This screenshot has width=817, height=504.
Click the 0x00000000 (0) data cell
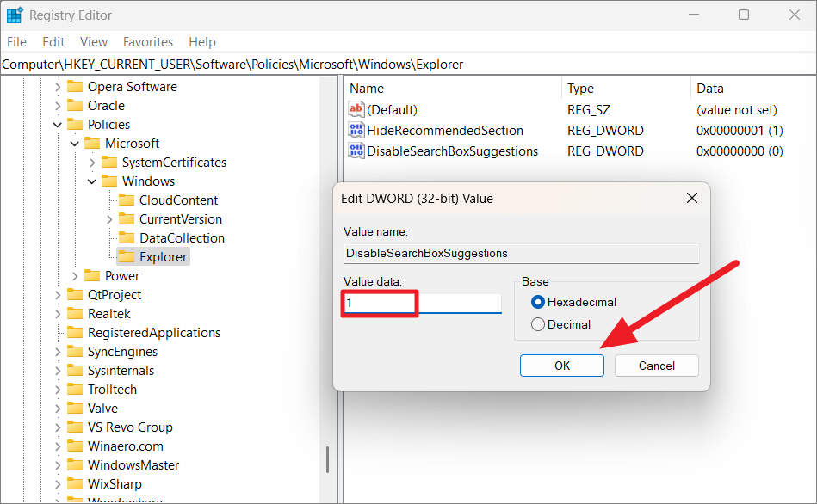click(740, 151)
